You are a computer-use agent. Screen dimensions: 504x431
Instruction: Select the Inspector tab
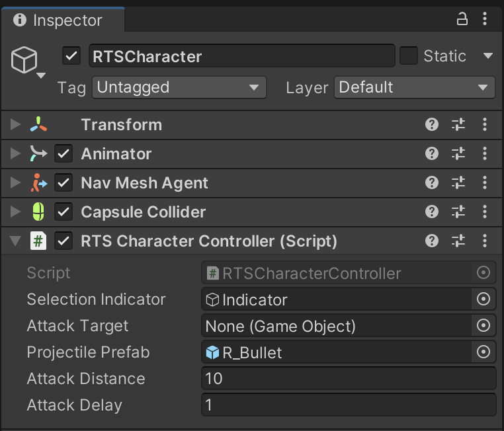(60, 20)
